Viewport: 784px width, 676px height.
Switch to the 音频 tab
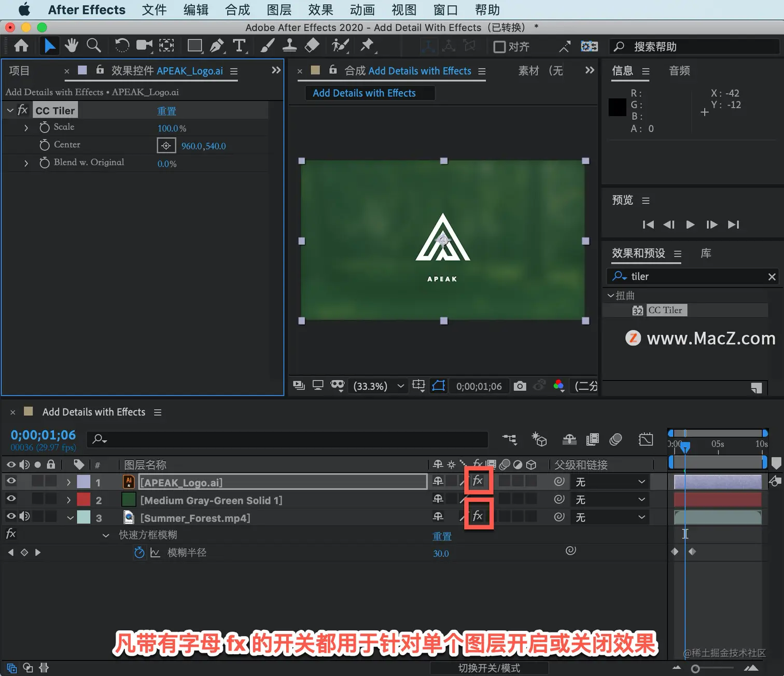[679, 71]
